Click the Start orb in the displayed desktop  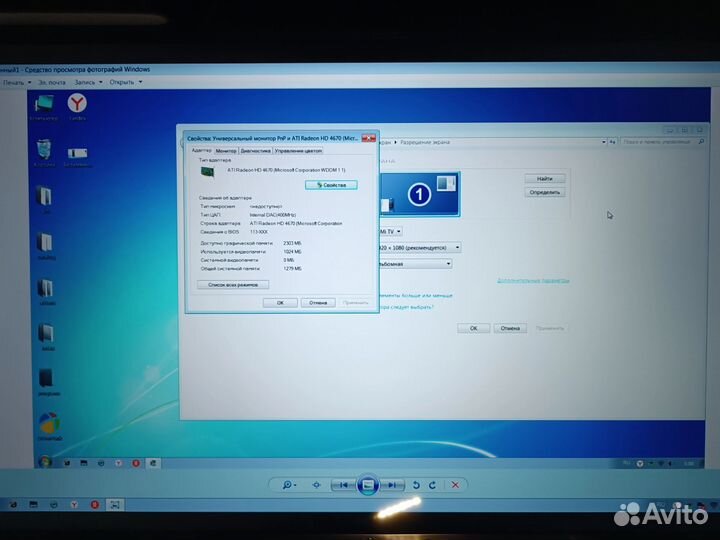click(45, 462)
